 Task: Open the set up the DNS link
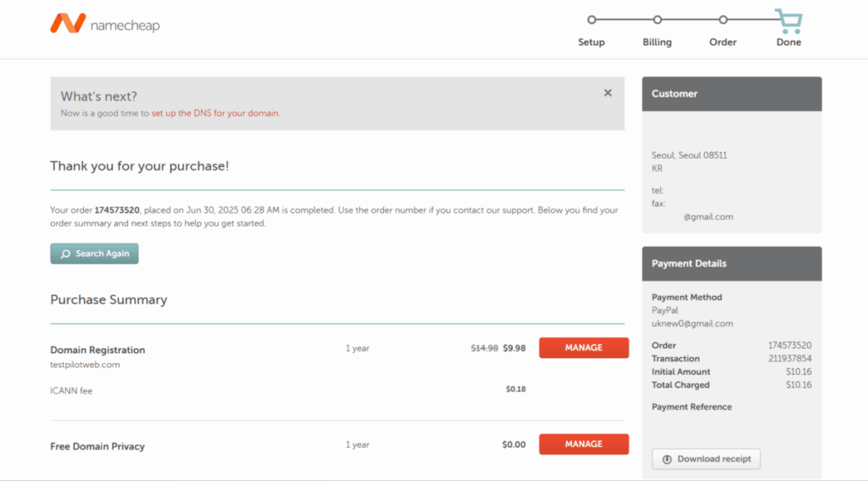coord(214,113)
